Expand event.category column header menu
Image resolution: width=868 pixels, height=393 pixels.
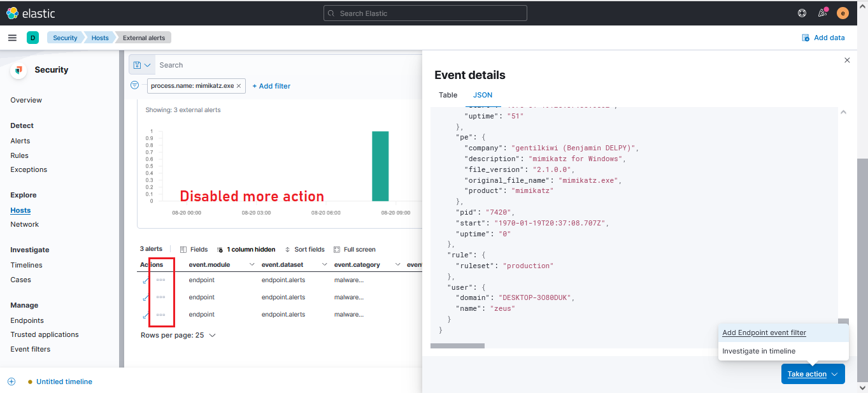pos(398,264)
